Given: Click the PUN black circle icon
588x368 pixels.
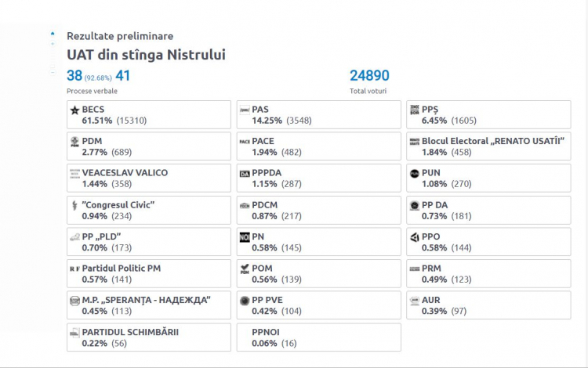Looking at the screenshot, I should 415,174.
